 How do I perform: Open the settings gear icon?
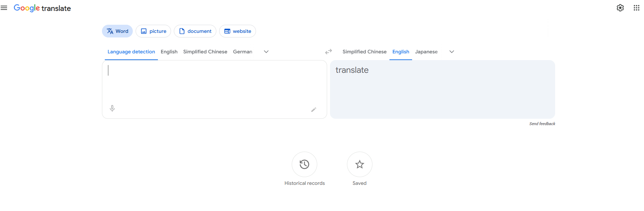[x=620, y=8]
